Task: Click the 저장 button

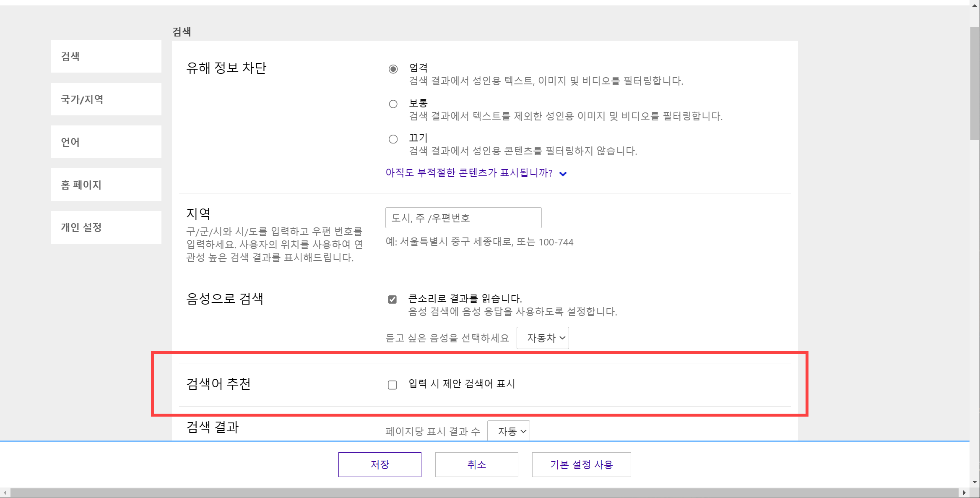Action: pyautogui.click(x=380, y=464)
